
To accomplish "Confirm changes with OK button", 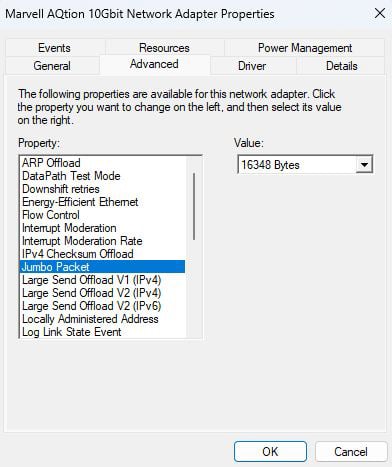I will [x=270, y=452].
